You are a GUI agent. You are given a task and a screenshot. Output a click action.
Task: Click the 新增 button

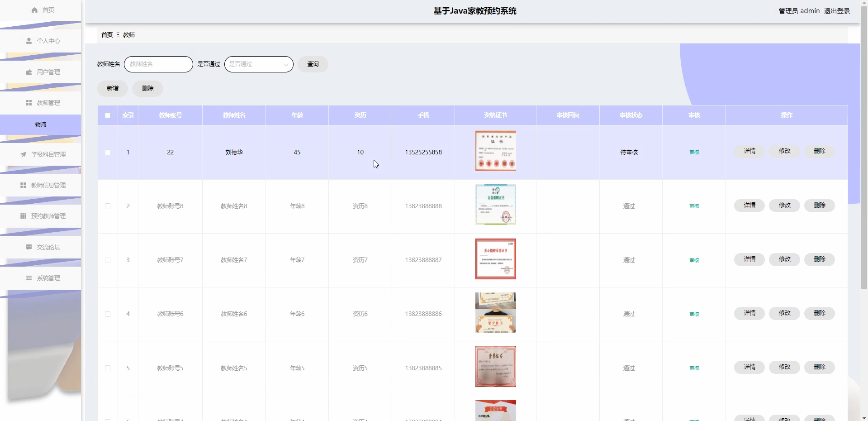(x=113, y=88)
